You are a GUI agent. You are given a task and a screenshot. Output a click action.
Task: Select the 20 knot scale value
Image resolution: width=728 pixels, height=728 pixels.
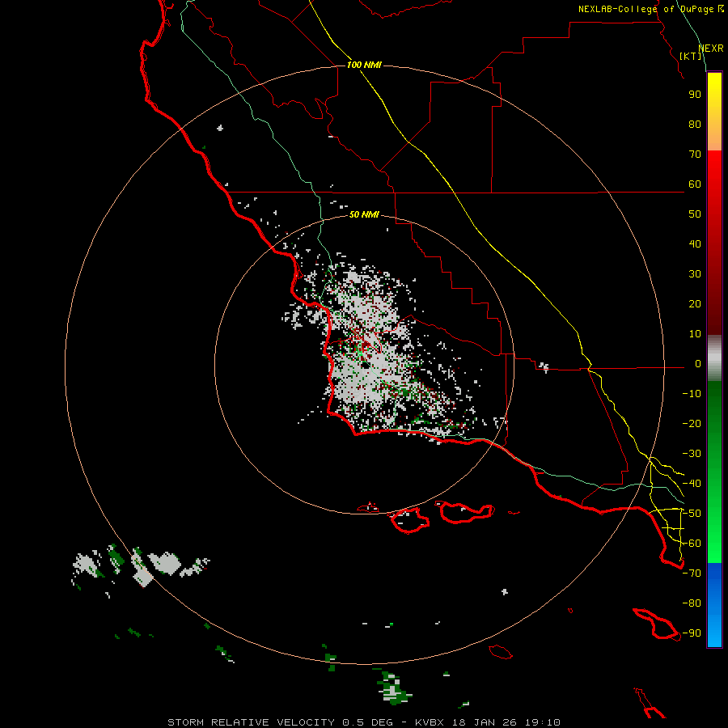tap(695, 304)
